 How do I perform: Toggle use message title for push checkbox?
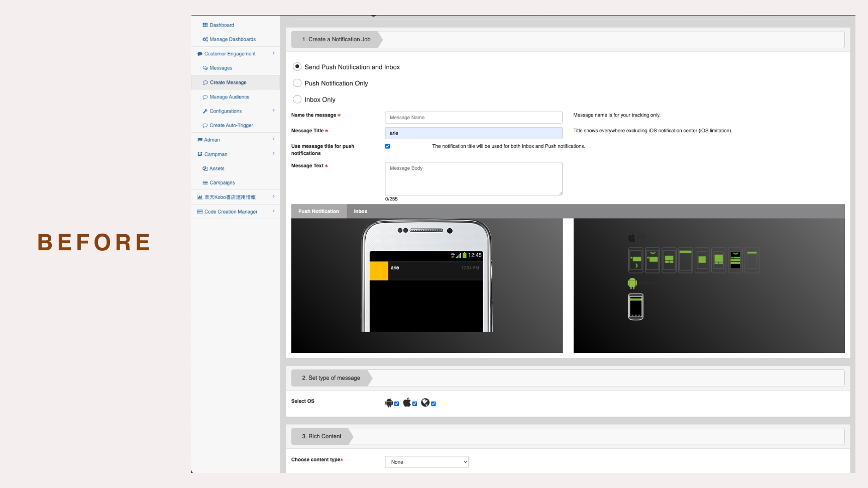[387, 146]
